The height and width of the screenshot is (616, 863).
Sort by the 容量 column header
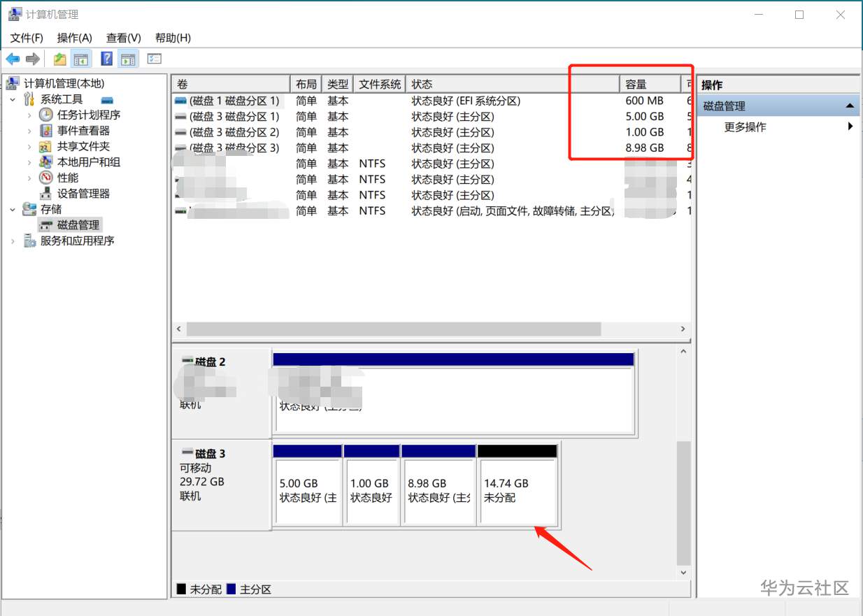click(650, 84)
